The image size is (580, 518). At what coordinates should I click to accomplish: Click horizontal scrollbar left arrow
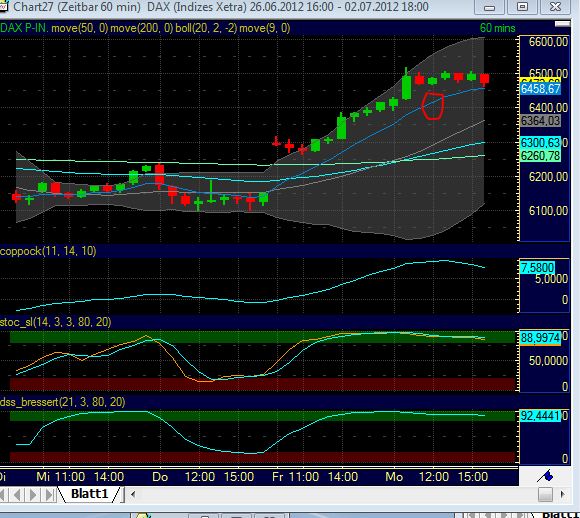click(133, 494)
